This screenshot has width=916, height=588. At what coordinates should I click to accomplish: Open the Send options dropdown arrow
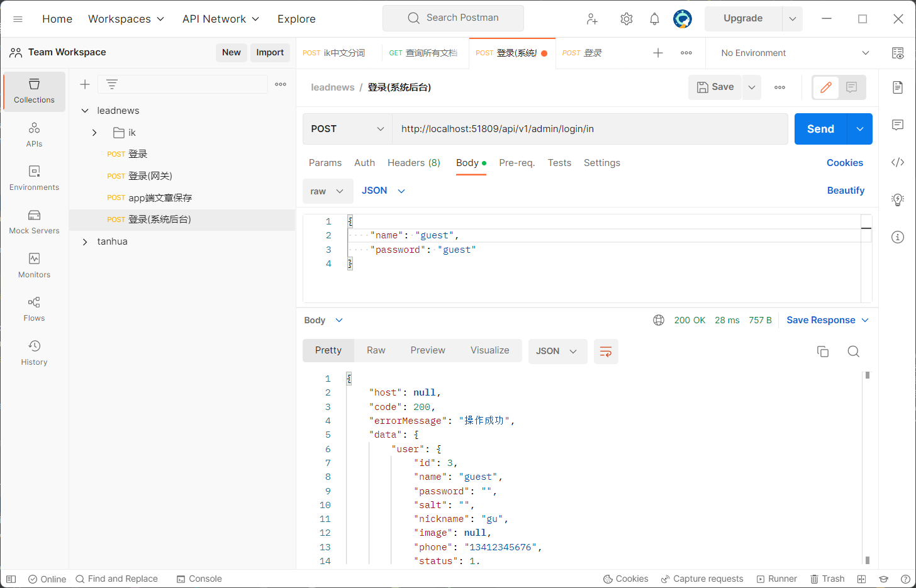click(x=860, y=129)
